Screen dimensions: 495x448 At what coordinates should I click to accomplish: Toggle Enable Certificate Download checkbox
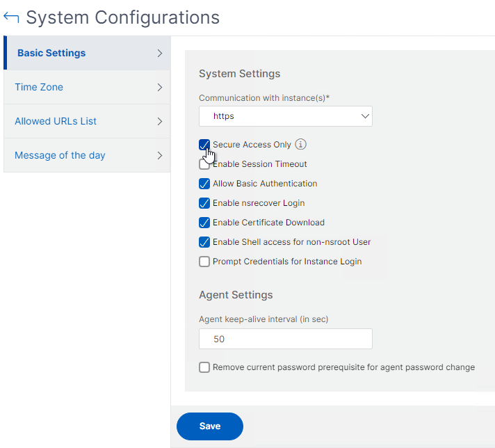204,223
